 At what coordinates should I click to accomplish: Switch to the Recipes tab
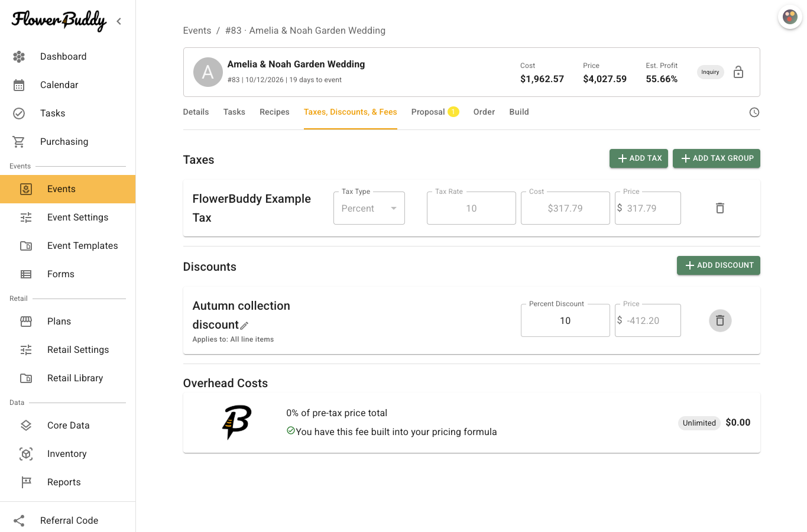(x=274, y=112)
